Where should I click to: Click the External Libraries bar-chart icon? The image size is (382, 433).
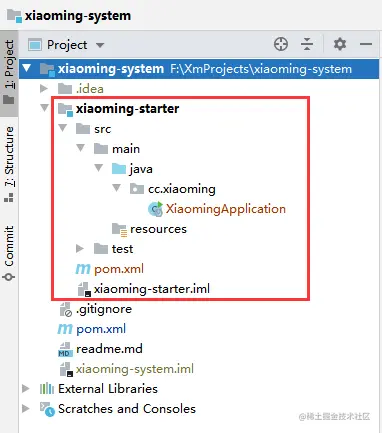[47, 389]
